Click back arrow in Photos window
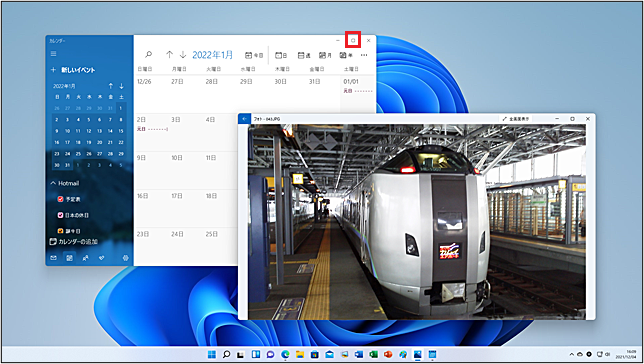The image size is (644, 364). pyautogui.click(x=244, y=119)
